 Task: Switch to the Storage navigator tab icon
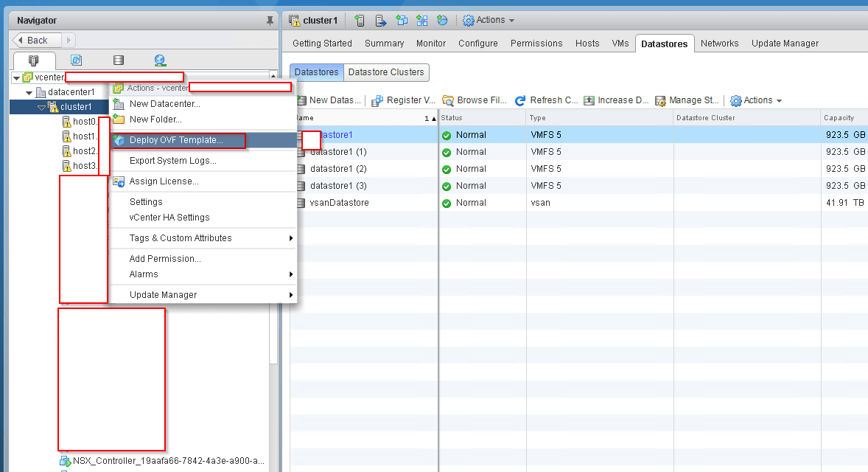click(x=118, y=60)
